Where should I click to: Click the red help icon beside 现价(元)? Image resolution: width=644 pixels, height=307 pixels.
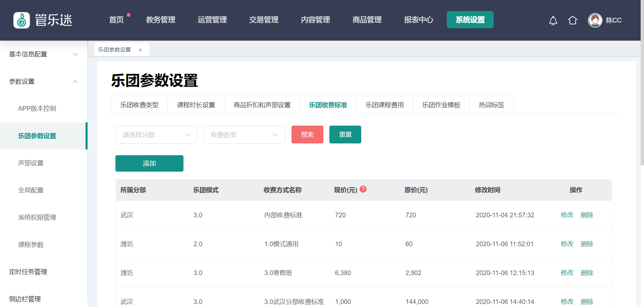pos(363,189)
